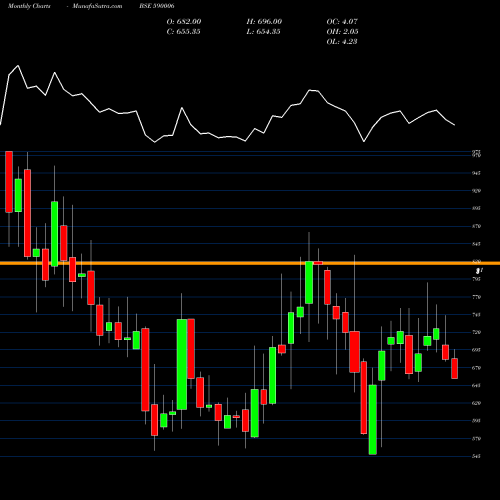Viewport: 500px width, 500px height.
Task: Select the 'OH: 2.05' reading
Action: (x=342, y=31)
